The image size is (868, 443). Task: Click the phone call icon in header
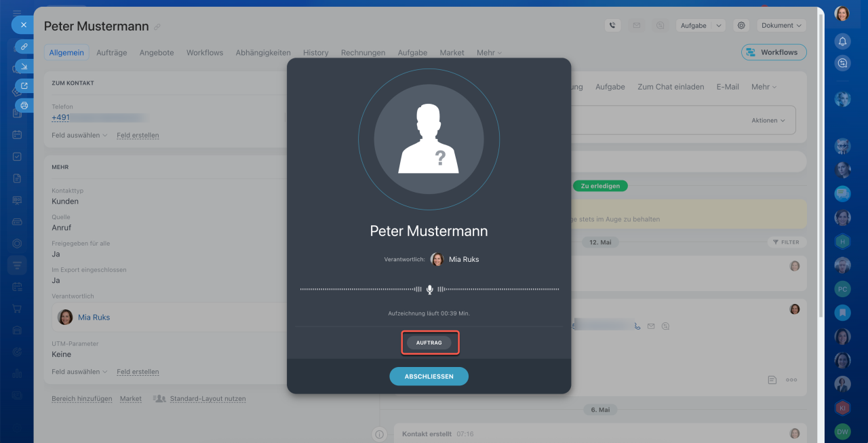612,25
